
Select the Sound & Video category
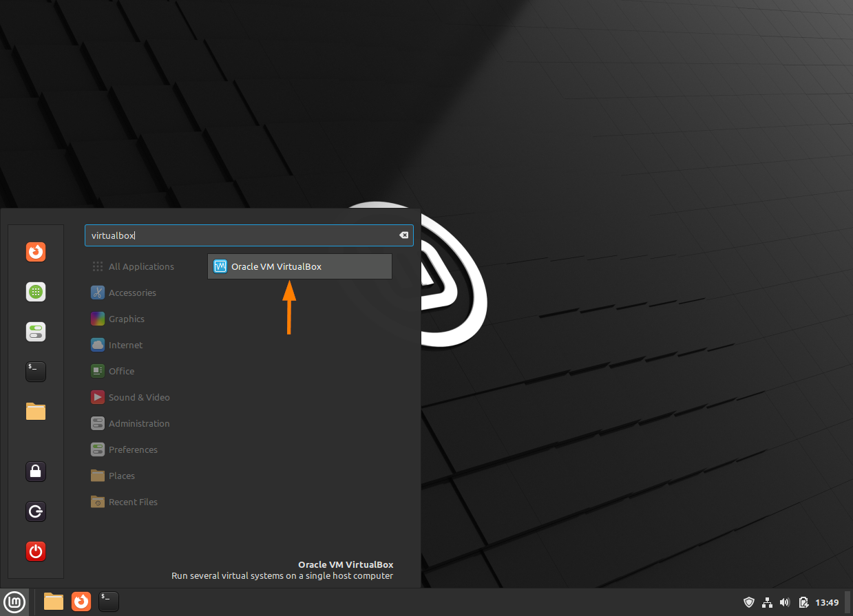pos(130,397)
